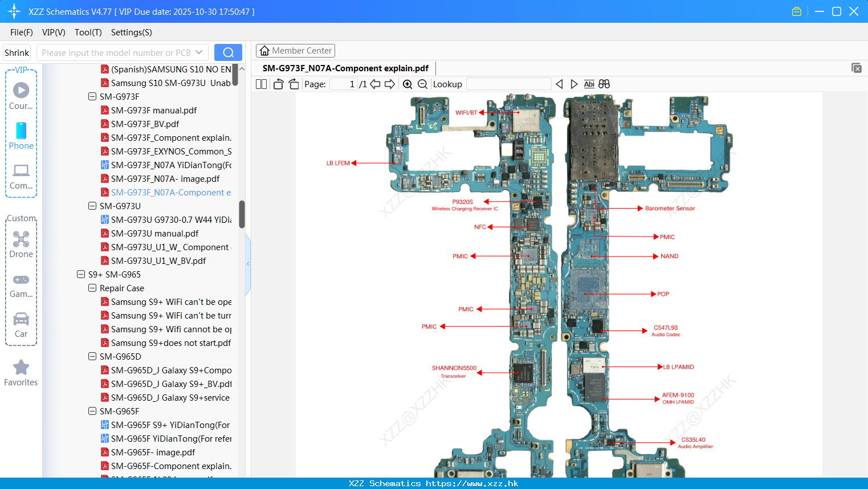Open Member Center home button
Viewport: 868px width, 489px height.
click(295, 51)
